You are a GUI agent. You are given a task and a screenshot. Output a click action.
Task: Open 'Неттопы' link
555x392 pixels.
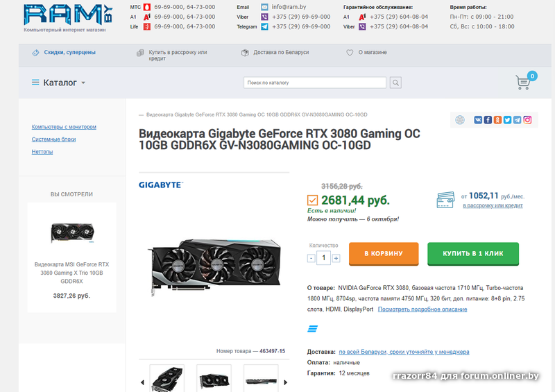(x=42, y=151)
